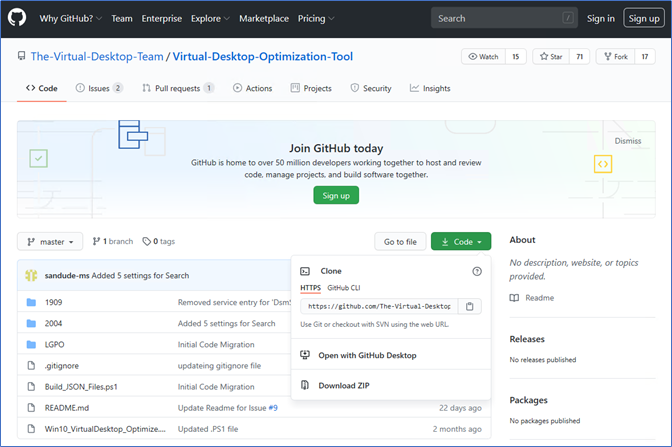
Task: Open Build_JSON_Files.ps1 file
Action: pyautogui.click(x=81, y=387)
